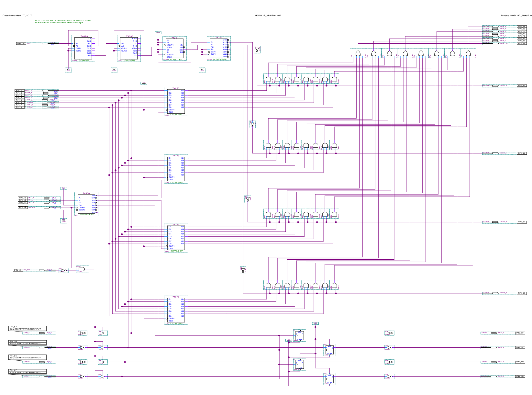Select the LED_4 output pin PIN_53
Viewport: 532px width, 395px height.
(x=520, y=376)
